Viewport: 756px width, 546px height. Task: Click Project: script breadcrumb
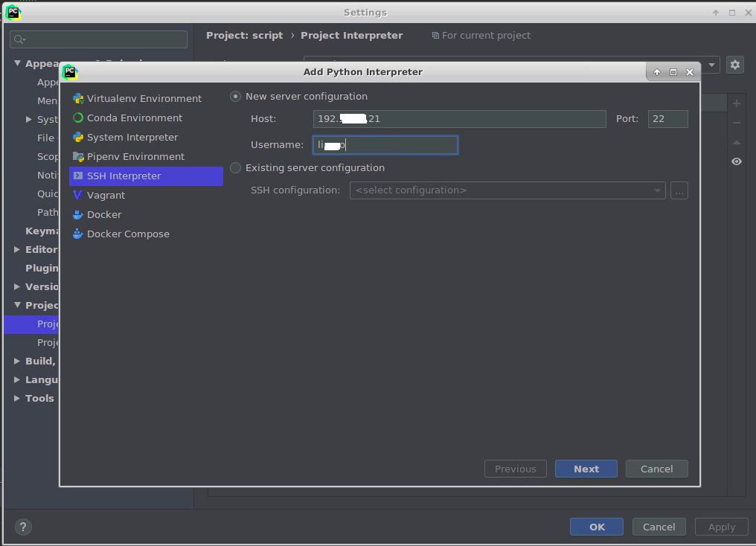245,35
